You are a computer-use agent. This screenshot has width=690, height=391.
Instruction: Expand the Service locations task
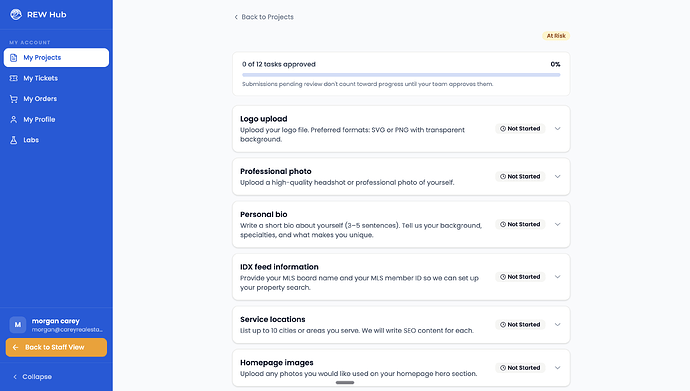(558, 325)
